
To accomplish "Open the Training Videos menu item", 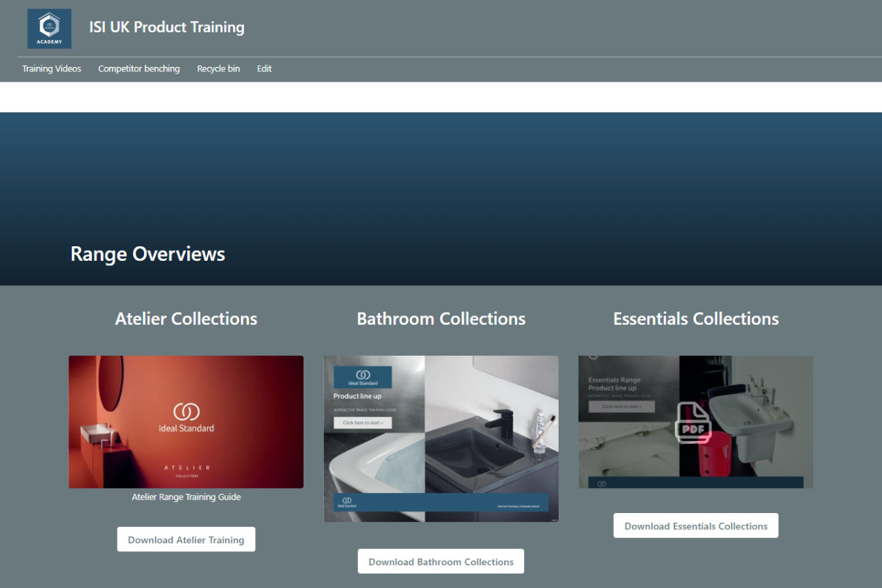I will pos(51,68).
